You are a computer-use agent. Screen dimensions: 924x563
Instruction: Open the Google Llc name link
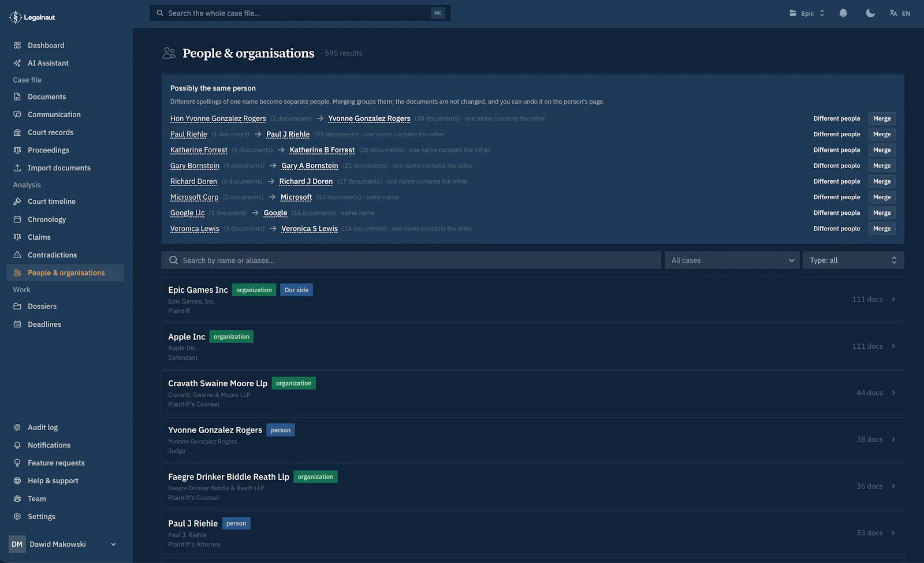point(187,213)
